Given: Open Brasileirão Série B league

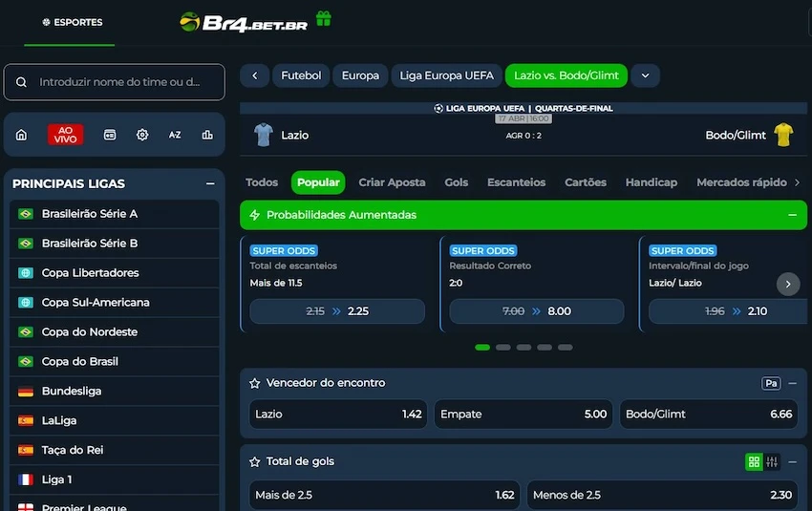Looking at the screenshot, I should pos(114,244).
